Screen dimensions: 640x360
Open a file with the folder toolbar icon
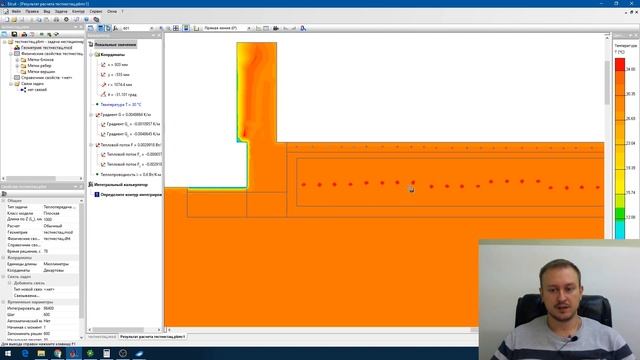14,19
